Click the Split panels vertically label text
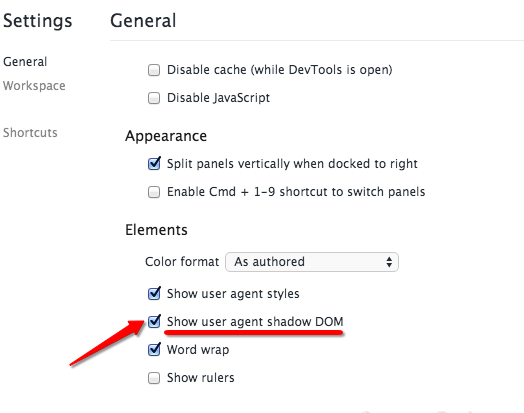Screen dimensions: 524x413 pos(292,164)
